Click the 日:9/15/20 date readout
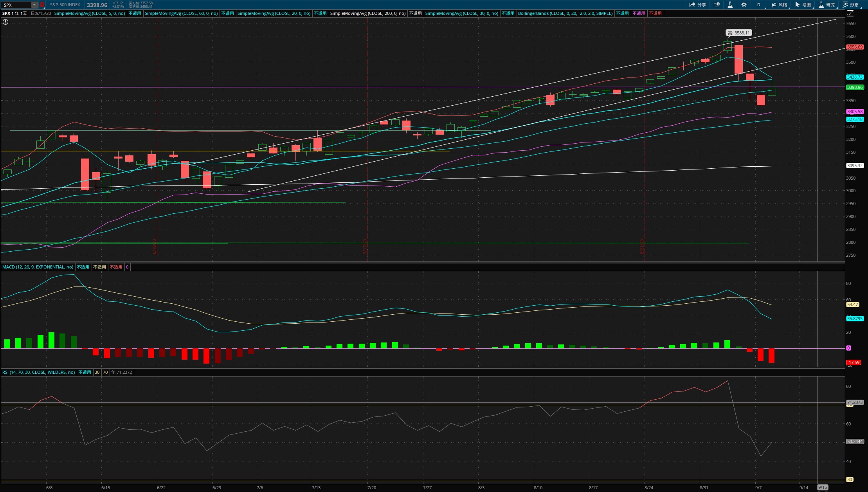Screen dimensions: 868x492 [41, 13]
